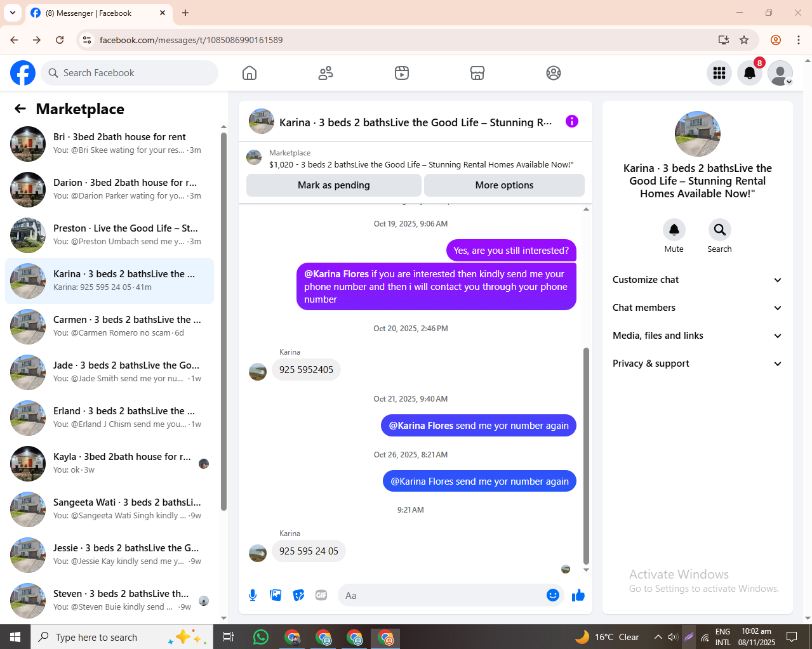Viewport: 812px width, 649px height.
Task: Open Facebook home via logo
Action: click(23, 73)
